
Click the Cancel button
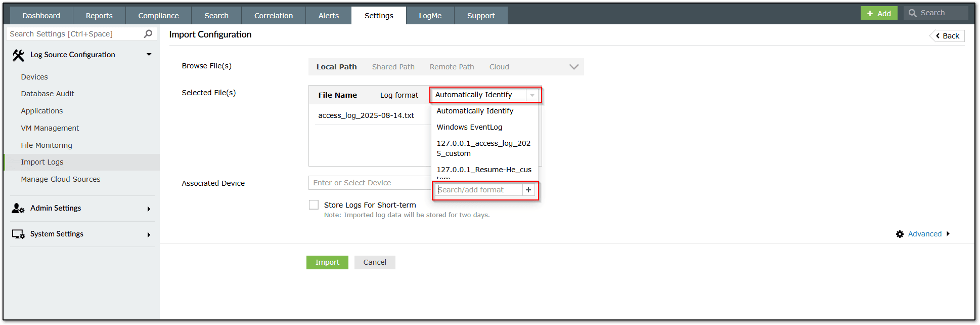[x=375, y=262]
